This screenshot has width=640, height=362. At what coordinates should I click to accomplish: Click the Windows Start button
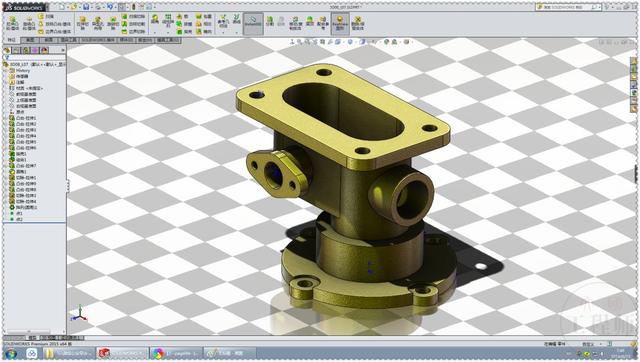tap(11, 353)
